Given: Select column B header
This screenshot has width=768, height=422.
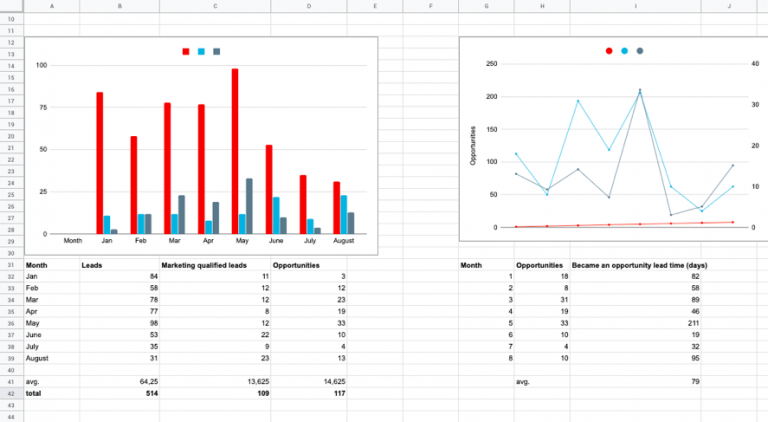Looking at the screenshot, I should pyautogui.click(x=119, y=6).
